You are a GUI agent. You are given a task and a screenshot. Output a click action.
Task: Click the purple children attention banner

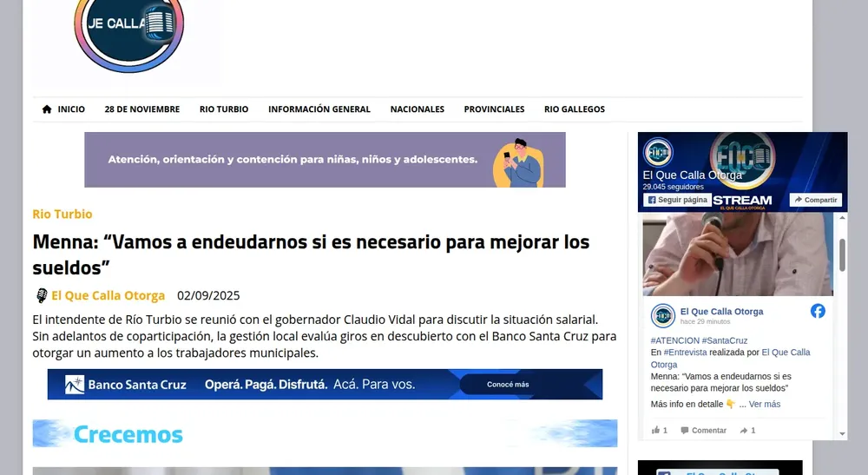tap(325, 160)
